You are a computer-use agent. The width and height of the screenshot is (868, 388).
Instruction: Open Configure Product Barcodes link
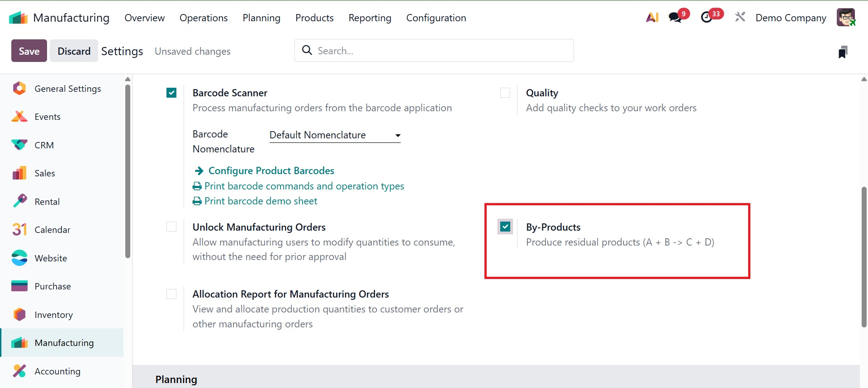click(271, 171)
